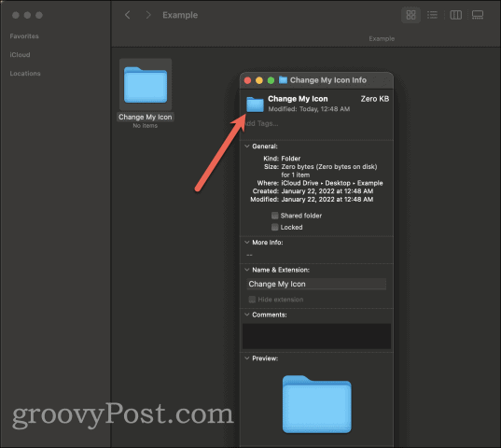Screen dimensions: 501x448
Task: Collapse the More Info section
Action: coord(246,243)
